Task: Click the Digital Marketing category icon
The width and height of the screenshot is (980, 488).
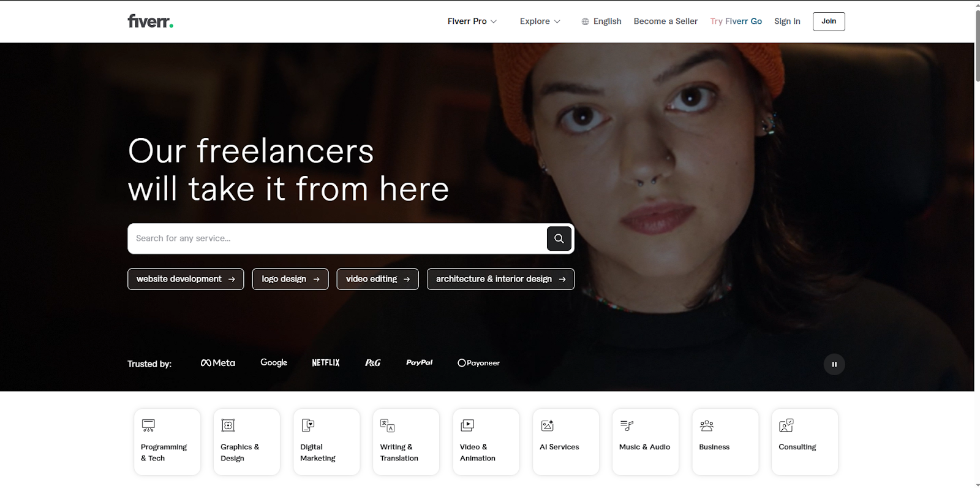Action: (308, 425)
